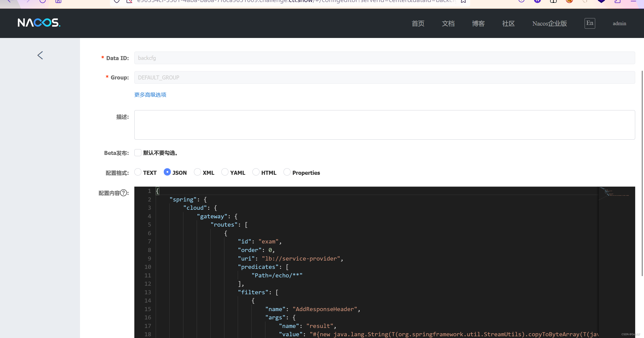
Task: Open the 首页 menu item
Action: (418, 23)
